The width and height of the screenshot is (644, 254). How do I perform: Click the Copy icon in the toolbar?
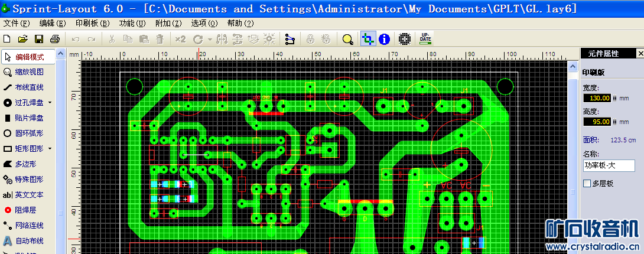pyautogui.click(x=128, y=40)
